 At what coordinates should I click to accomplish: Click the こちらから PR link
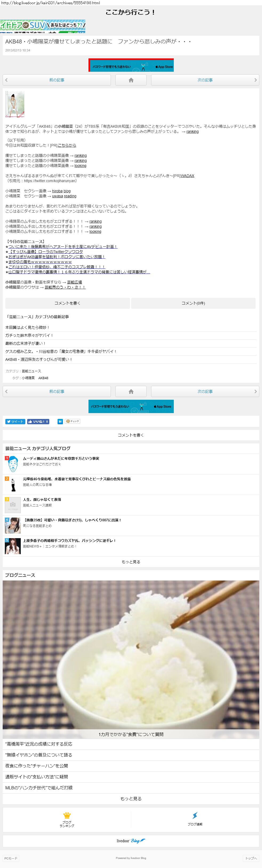coord(67,145)
